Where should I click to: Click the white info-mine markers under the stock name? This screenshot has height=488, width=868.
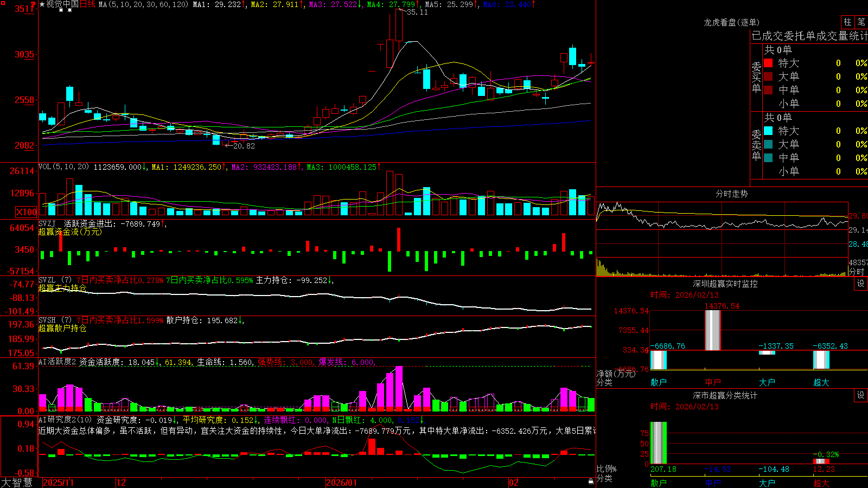65,10
